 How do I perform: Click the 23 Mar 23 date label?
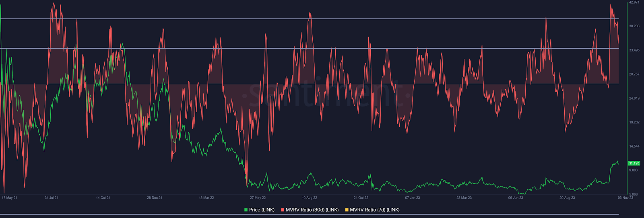[464, 198]
